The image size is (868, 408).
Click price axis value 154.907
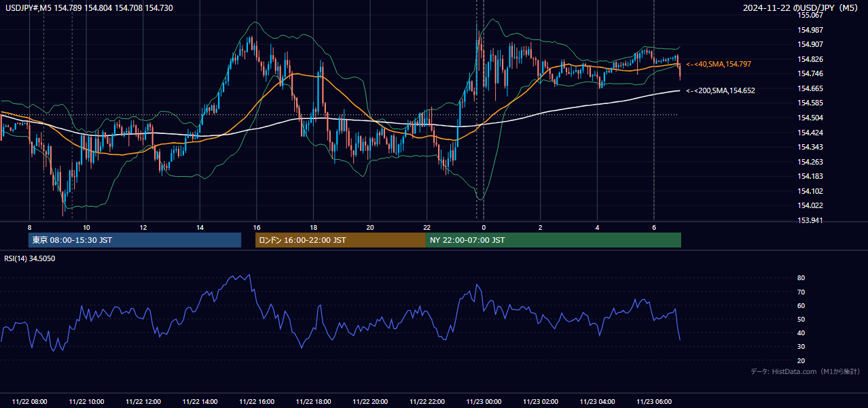pos(810,44)
